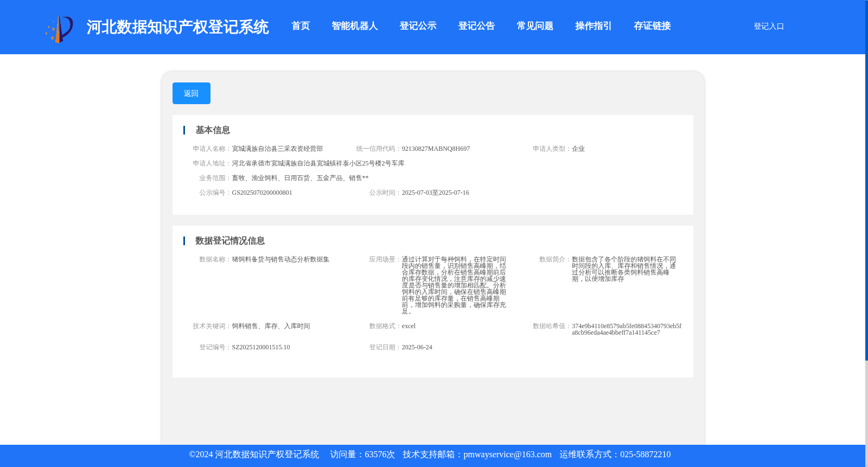The width and height of the screenshot is (868, 467).
Task: Click footer phone number 025-58872210
Action: (645, 455)
